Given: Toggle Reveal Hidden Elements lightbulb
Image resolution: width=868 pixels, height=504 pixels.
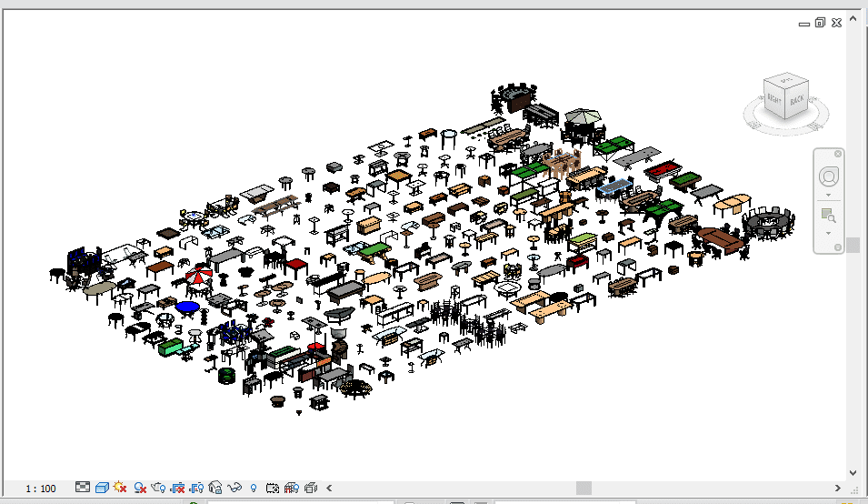Looking at the screenshot, I should [253, 489].
